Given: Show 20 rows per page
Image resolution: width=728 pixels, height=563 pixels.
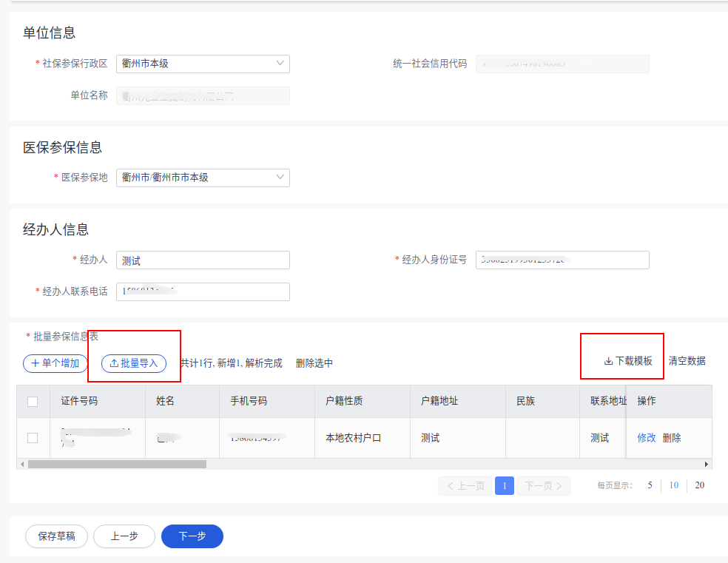Looking at the screenshot, I should (699, 486).
